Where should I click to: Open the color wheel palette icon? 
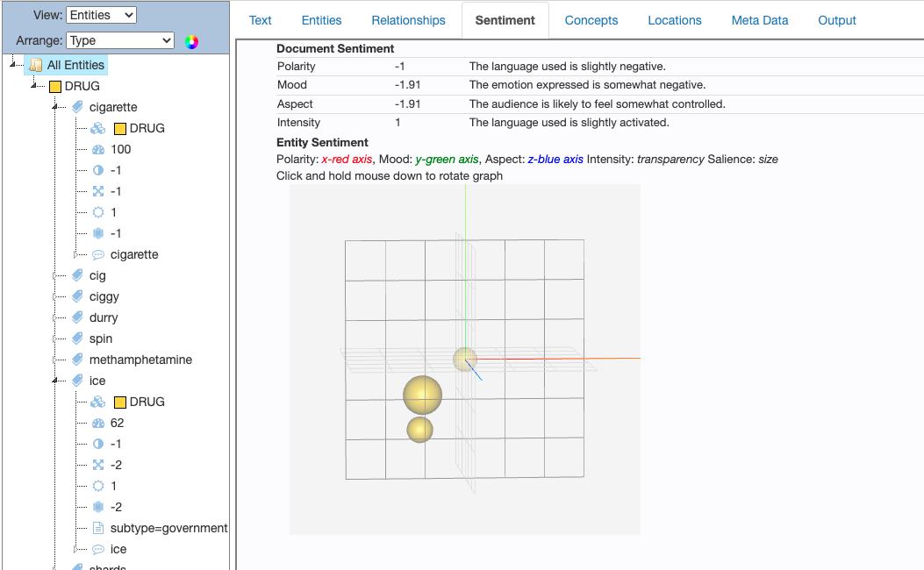191,41
